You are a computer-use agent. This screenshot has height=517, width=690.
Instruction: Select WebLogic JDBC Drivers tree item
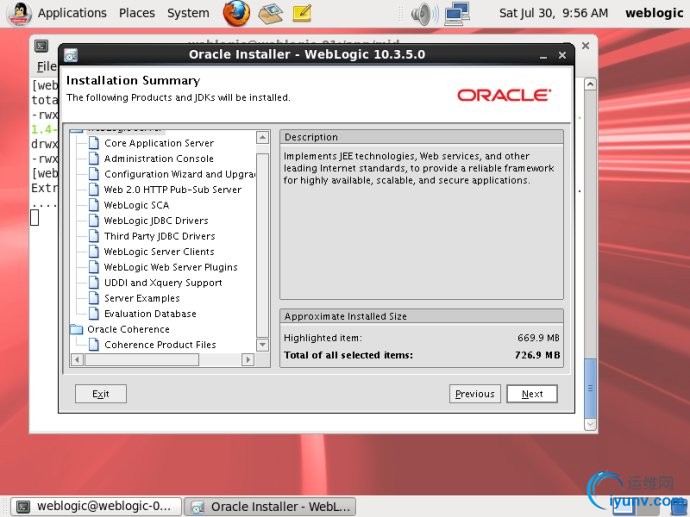[x=156, y=220]
